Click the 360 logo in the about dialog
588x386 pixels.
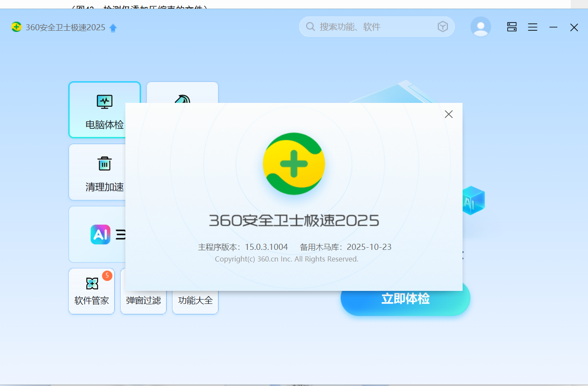[294, 164]
